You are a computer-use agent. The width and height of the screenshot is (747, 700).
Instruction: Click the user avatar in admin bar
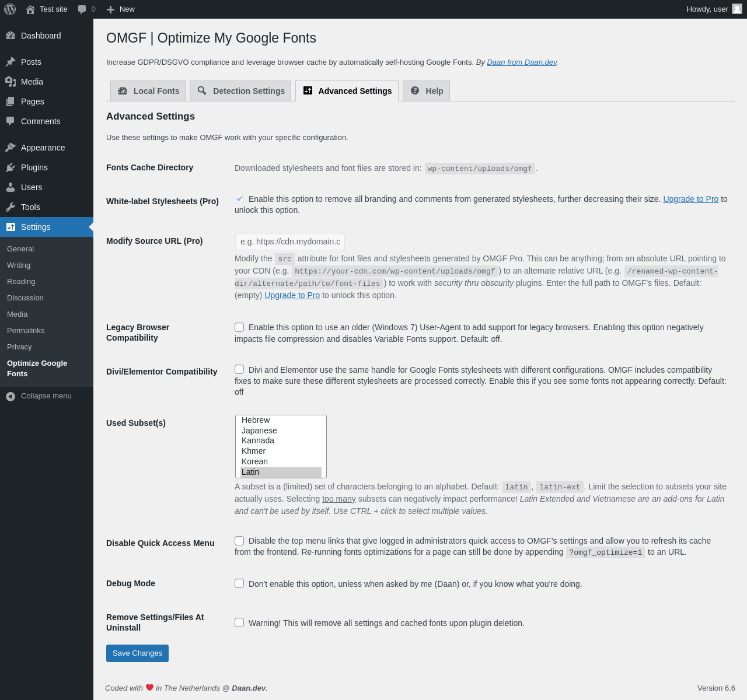click(737, 9)
